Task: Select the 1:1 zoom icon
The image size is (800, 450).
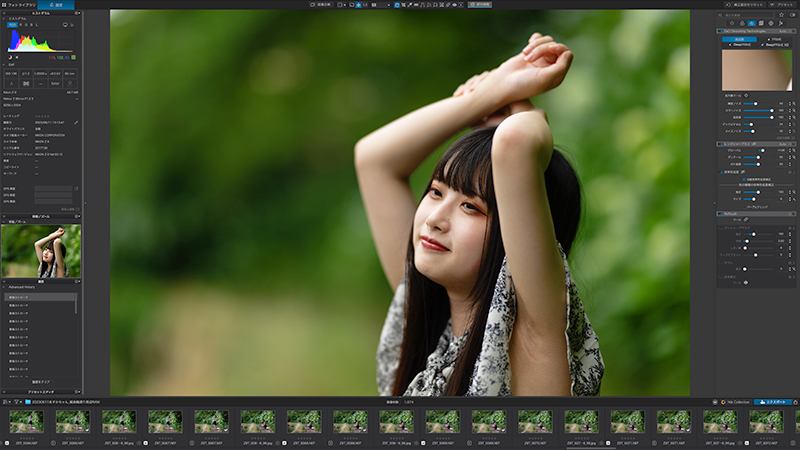Action: (365, 5)
